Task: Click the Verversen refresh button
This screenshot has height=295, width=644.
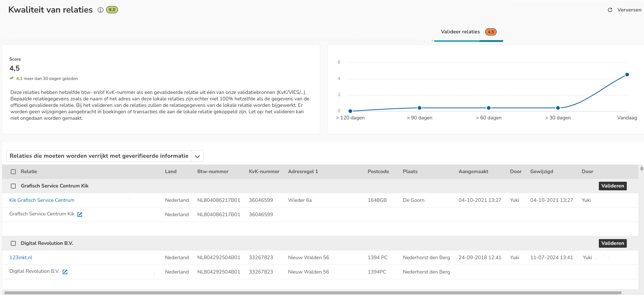Action: [629, 10]
